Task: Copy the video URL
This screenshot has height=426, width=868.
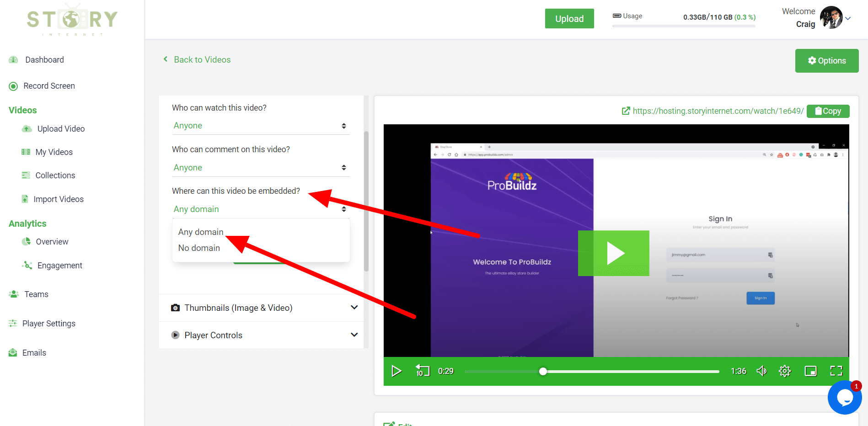Action: 828,111
